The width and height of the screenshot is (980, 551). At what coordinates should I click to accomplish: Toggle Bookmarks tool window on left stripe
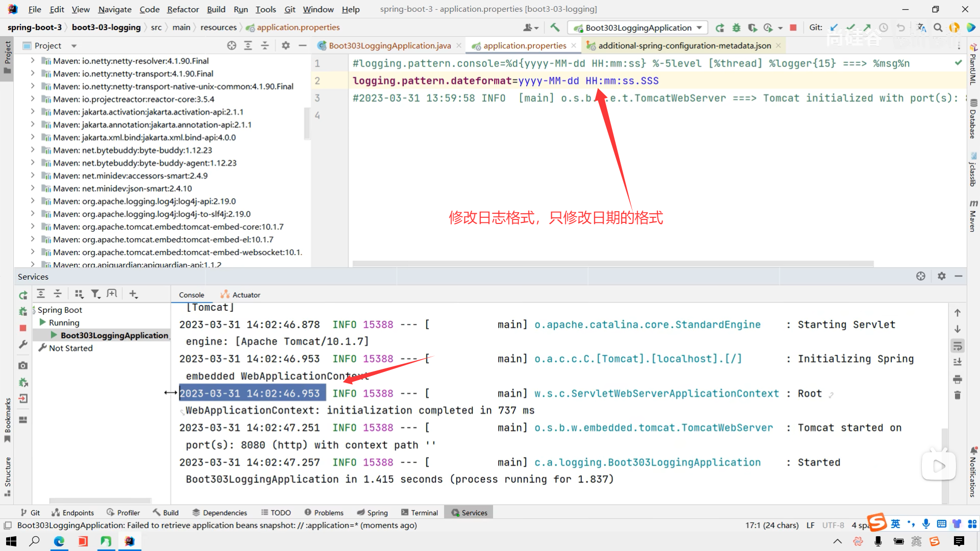click(7, 419)
